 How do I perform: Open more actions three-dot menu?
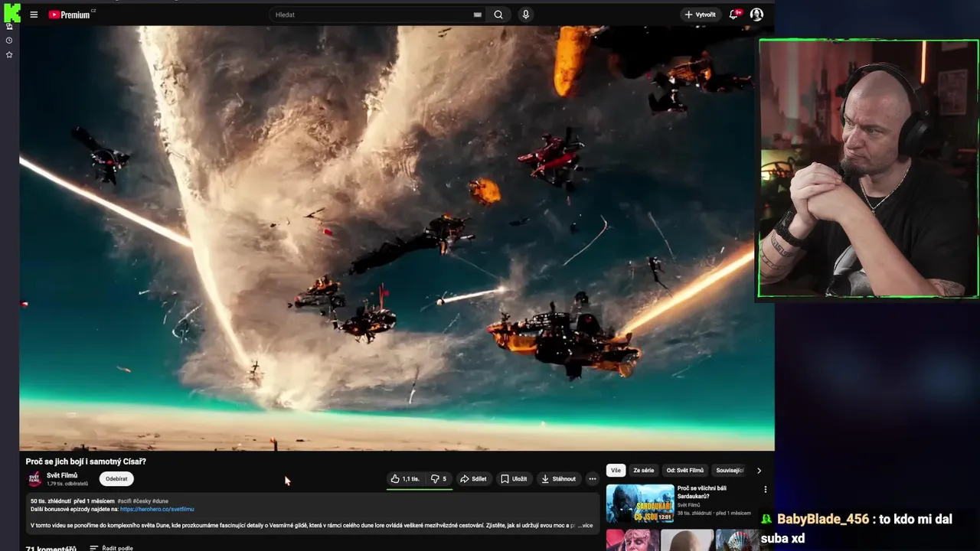click(592, 479)
